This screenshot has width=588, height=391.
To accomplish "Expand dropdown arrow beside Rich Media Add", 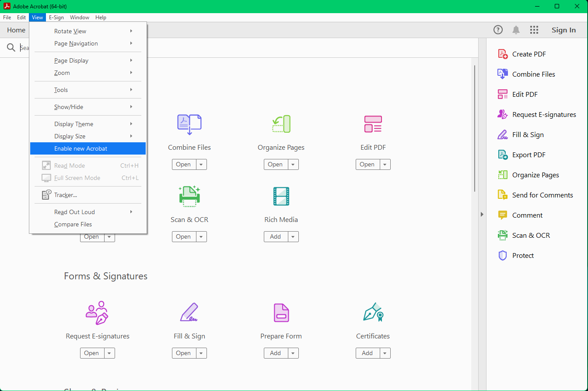I will [x=293, y=236].
